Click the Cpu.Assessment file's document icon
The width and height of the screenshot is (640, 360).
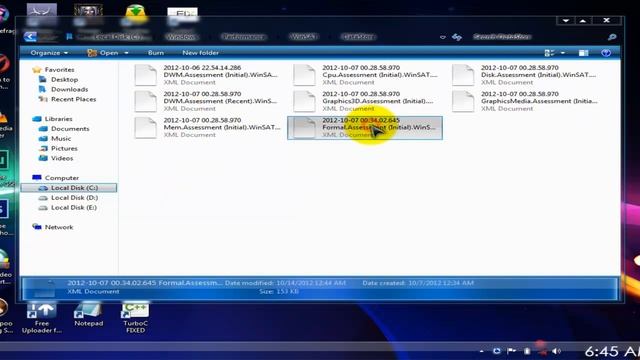point(304,75)
